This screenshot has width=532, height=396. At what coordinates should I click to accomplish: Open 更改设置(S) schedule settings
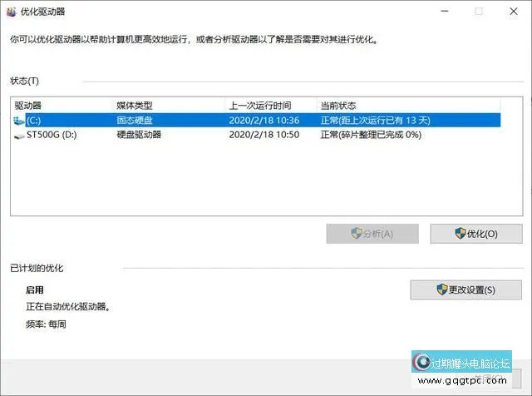point(465,290)
